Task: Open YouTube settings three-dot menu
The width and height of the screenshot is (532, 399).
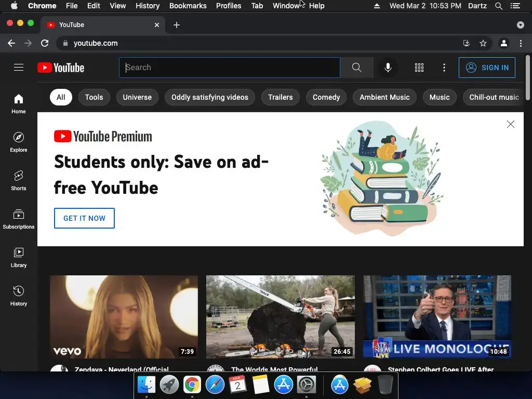Action: pyautogui.click(x=444, y=68)
